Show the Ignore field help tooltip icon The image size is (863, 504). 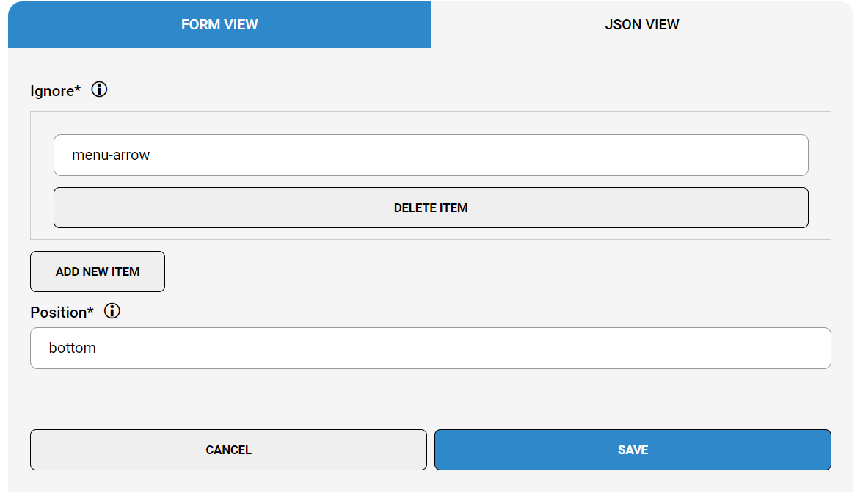click(99, 90)
